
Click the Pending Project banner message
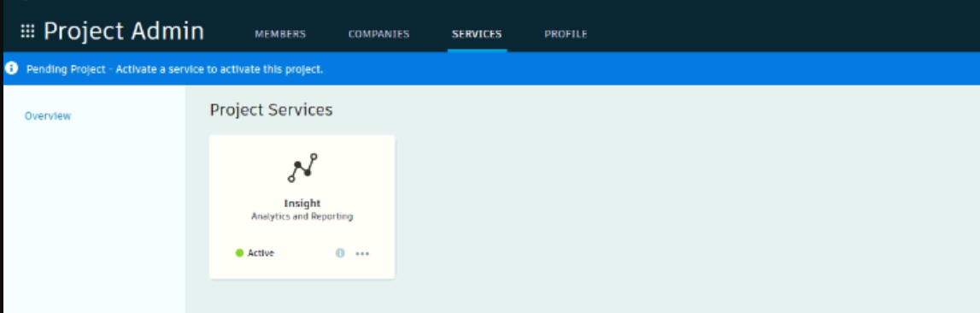174,69
